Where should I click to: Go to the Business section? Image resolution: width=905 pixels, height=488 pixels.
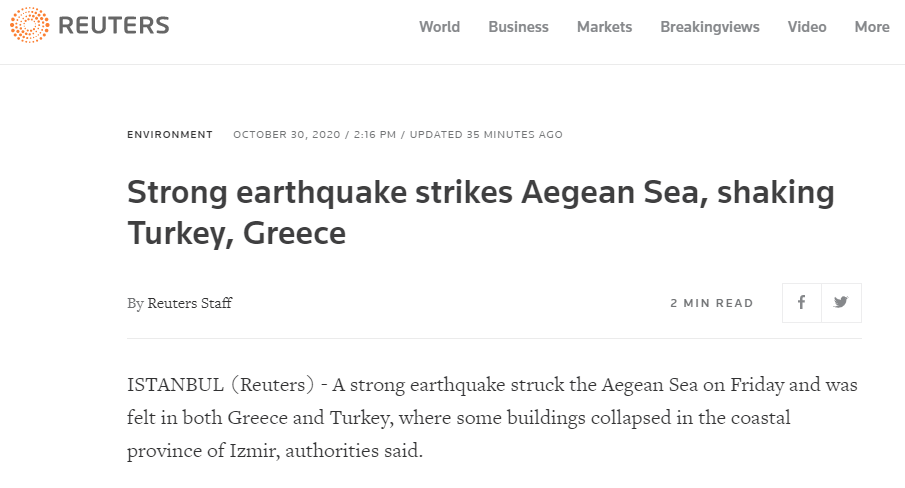[x=518, y=27]
